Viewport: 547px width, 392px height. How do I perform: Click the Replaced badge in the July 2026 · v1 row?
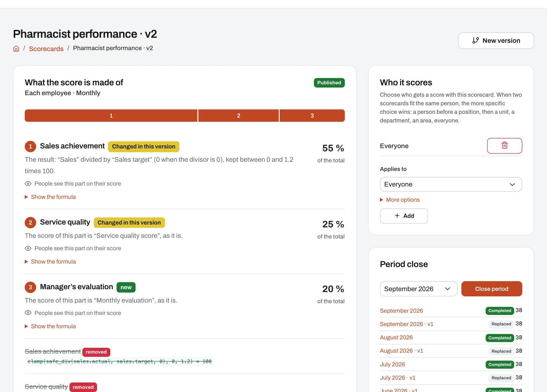click(x=501, y=378)
